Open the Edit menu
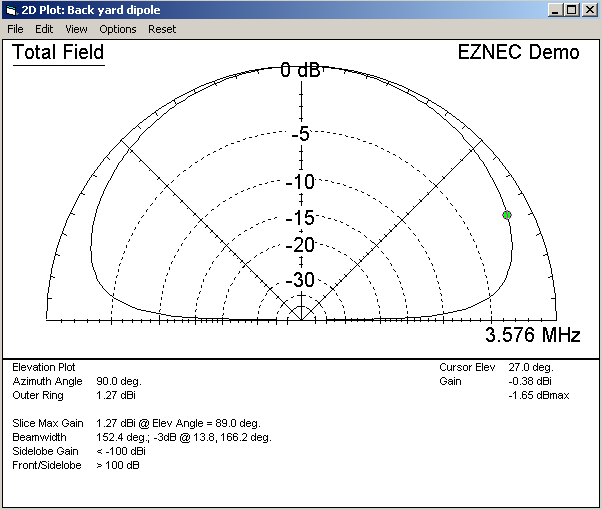This screenshot has height=510, width=602. click(44, 29)
